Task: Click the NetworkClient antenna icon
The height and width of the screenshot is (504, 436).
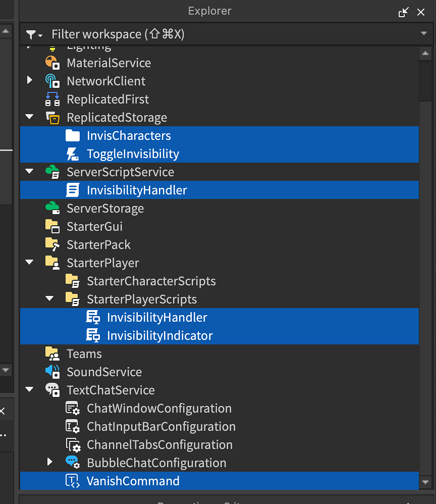Action: point(52,81)
